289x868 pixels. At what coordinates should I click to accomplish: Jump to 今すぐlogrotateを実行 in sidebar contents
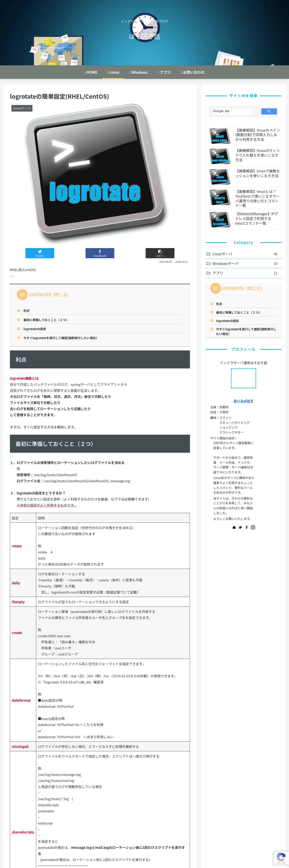tap(246, 331)
